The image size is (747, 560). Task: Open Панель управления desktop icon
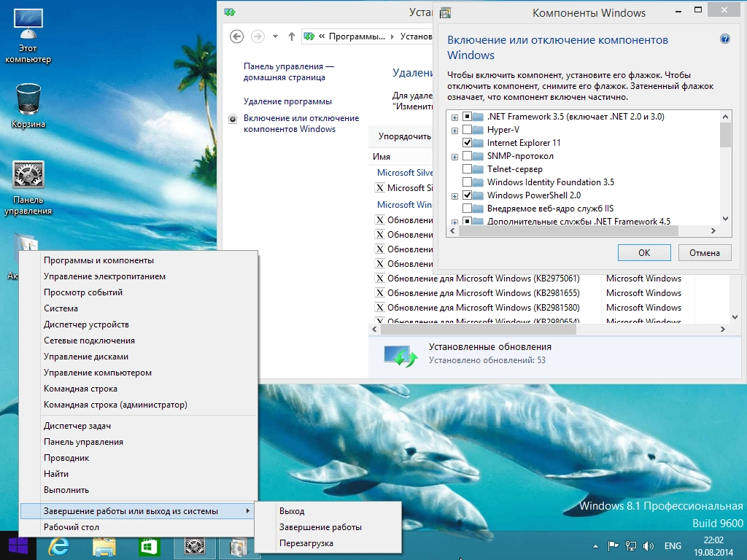(x=28, y=187)
